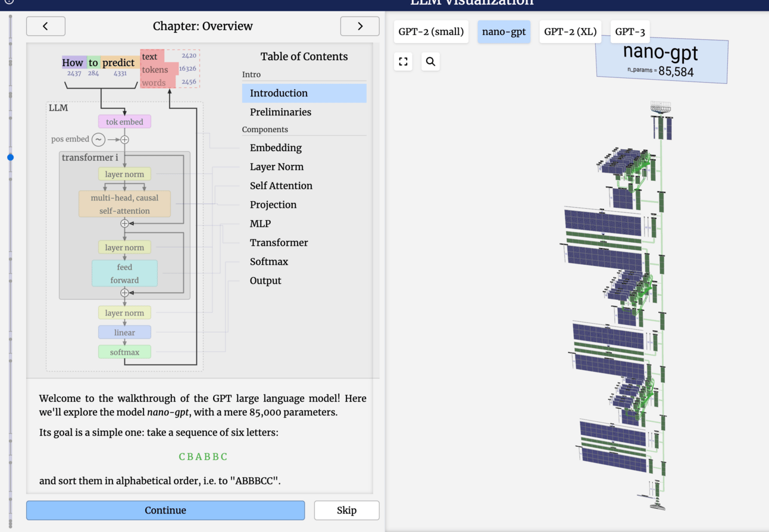769x532 pixels.
Task: Click the multi-head causal self-attention block
Action: point(124,204)
